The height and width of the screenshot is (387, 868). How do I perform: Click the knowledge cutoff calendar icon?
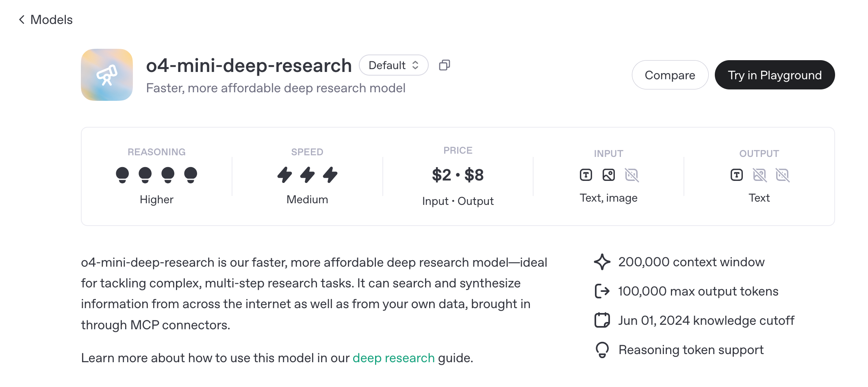click(x=602, y=320)
